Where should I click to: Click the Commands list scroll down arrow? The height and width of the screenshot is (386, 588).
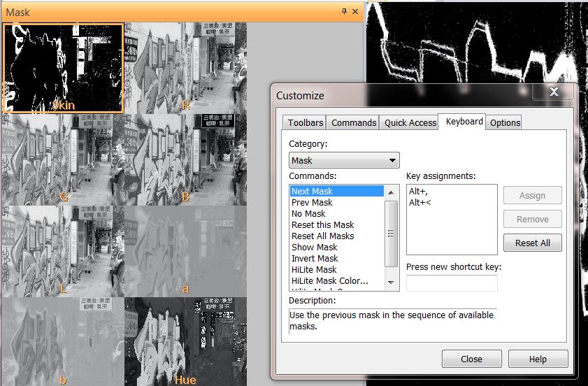point(391,282)
